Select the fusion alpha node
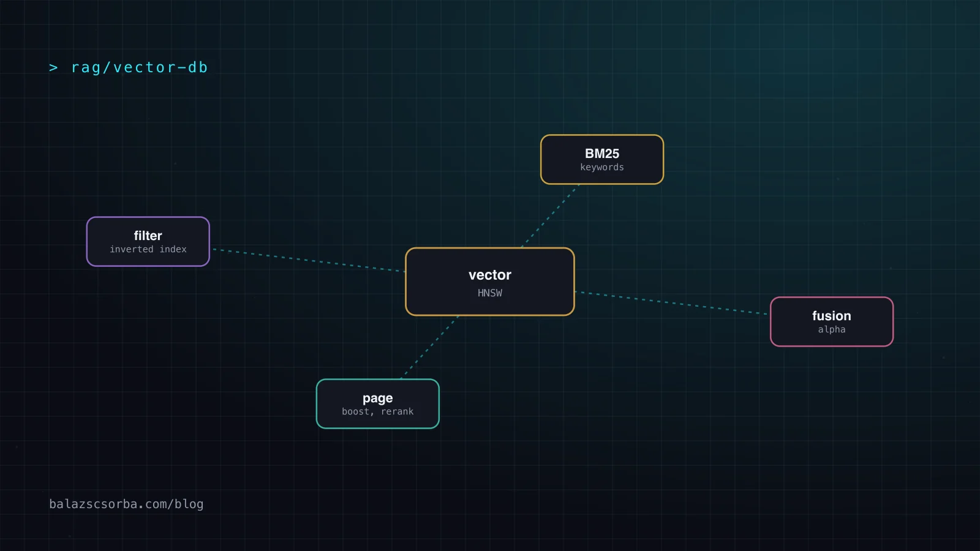Viewport: 980px width, 551px height. click(832, 321)
